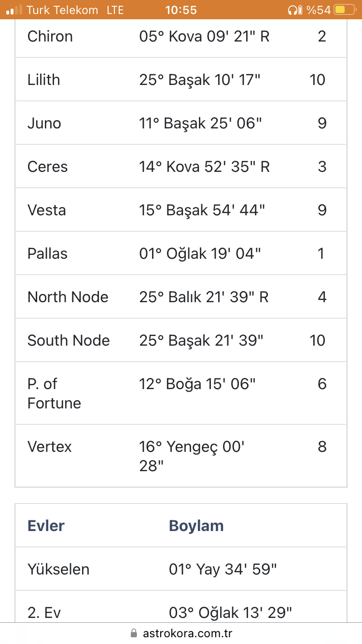This screenshot has height=644, width=362.
Task: Tap the lock icon in address bar
Action: (134, 633)
